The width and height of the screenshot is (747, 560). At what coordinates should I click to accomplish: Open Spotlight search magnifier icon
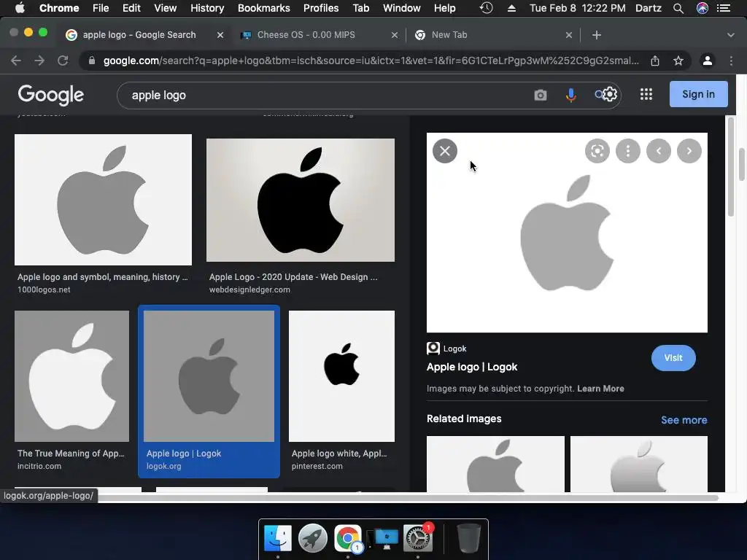678,8
